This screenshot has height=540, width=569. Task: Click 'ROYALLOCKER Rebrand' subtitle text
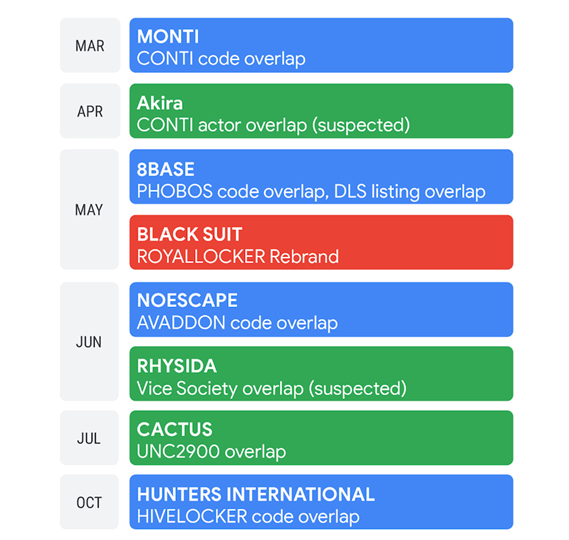click(238, 257)
